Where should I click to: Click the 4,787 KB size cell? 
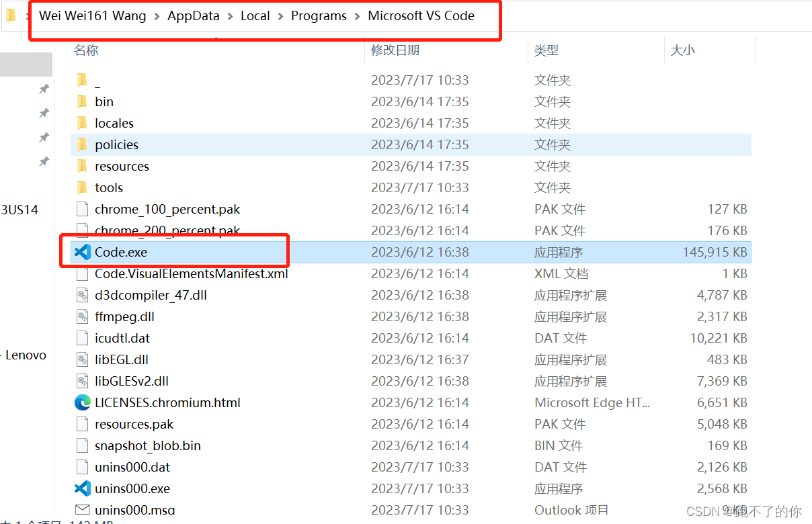722,295
